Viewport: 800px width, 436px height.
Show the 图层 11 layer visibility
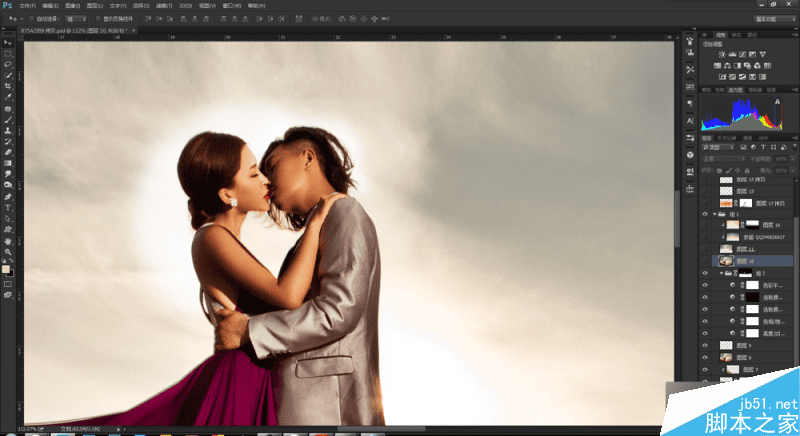point(705,249)
